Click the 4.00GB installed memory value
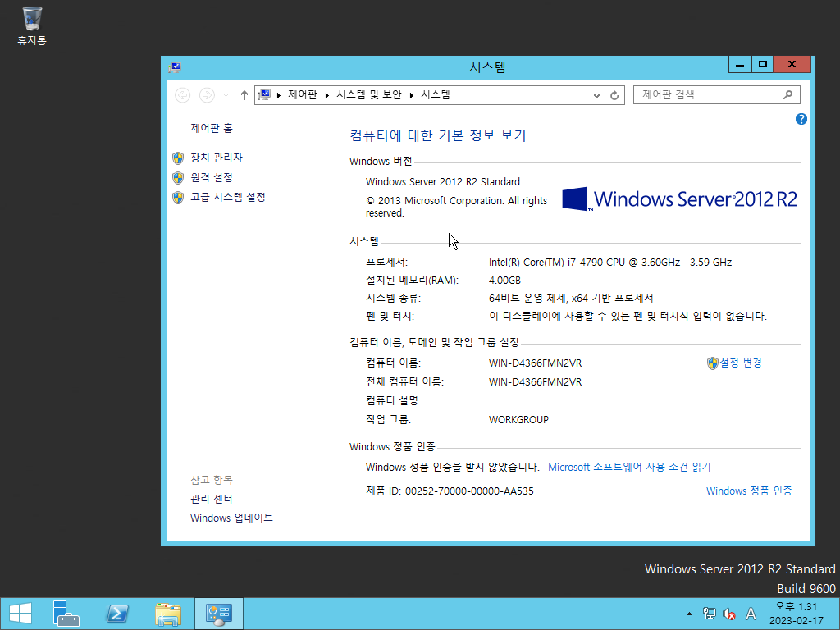 [x=504, y=281]
